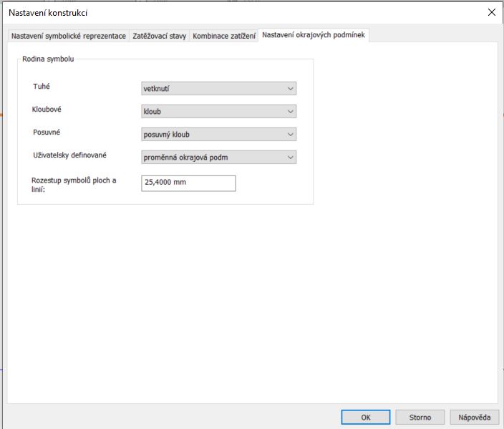
Task: Expand the Tuhé dropdown showing vetknutí
Action: point(219,89)
